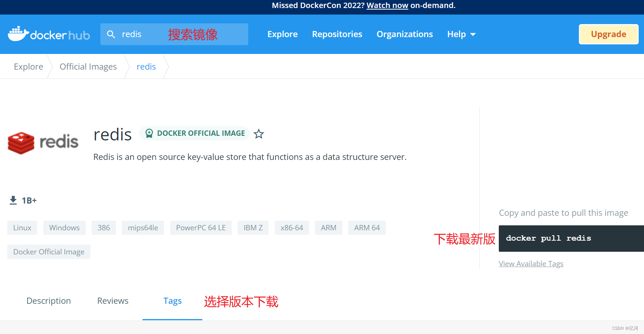Copy the docker pull redis command
The image size is (644, 334).
point(571,238)
